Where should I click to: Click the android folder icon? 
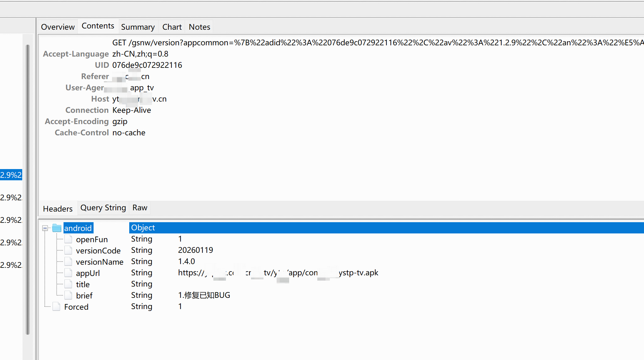pos(57,228)
